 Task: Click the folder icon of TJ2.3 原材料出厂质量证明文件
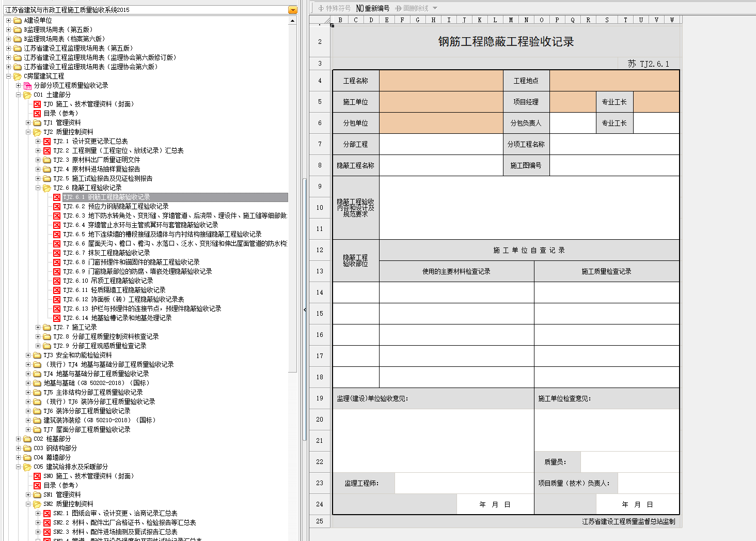47,160
